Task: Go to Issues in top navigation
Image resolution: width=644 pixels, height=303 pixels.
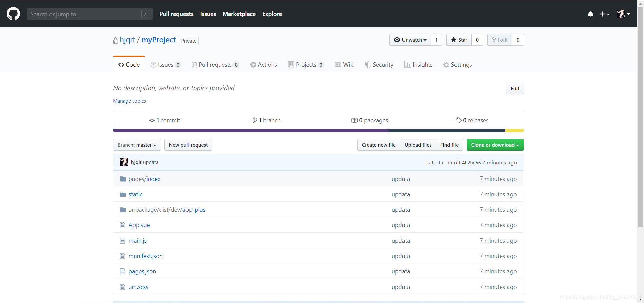Action: click(208, 14)
